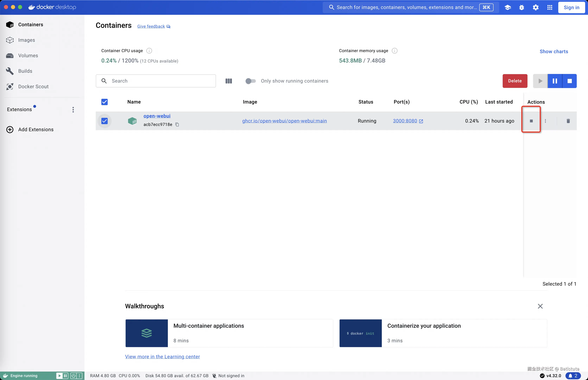Go to the Images section
Viewport: 588px width, 380px height.
tap(26, 40)
